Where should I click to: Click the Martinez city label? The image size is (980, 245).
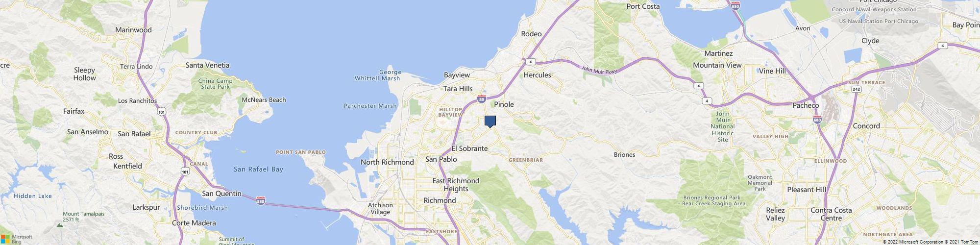coord(719,53)
